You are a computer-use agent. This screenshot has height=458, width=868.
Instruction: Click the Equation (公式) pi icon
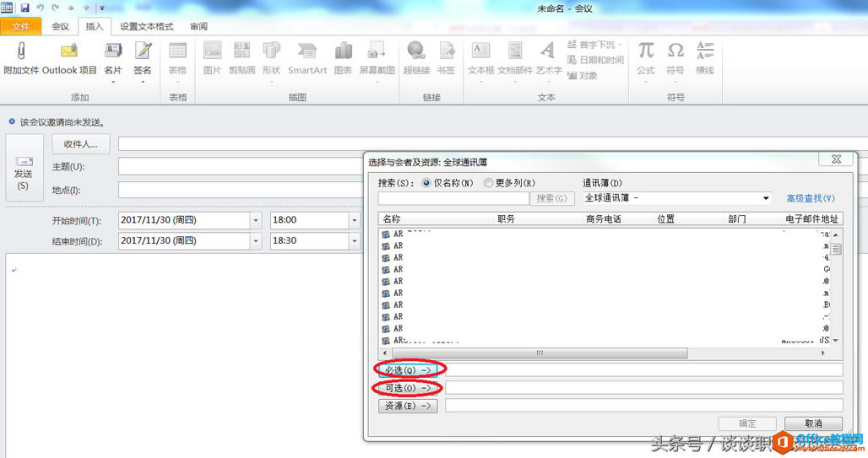646,51
